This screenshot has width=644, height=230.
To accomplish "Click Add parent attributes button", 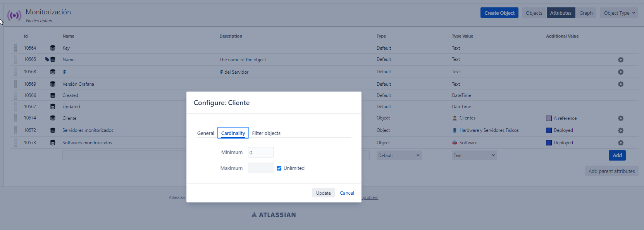I will (x=611, y=171).
